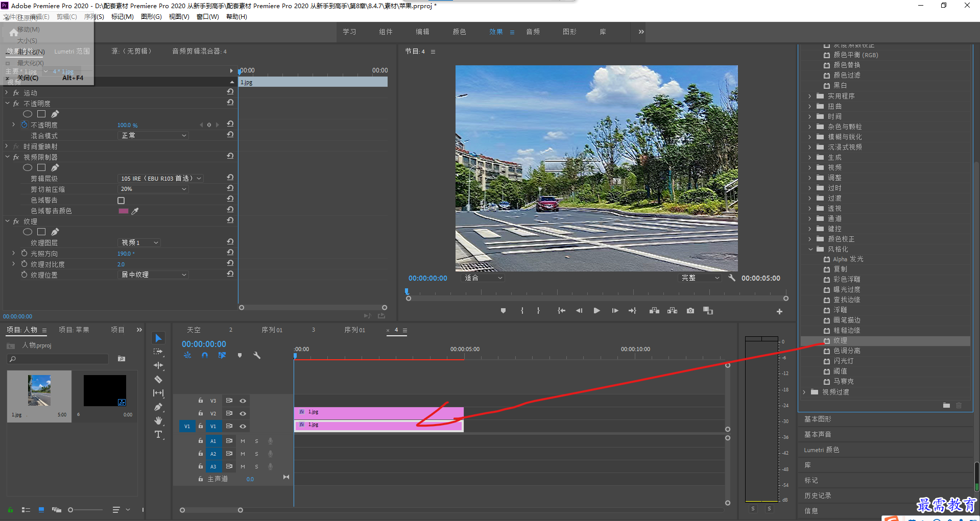Select the Ripple Edit tool

158,365
